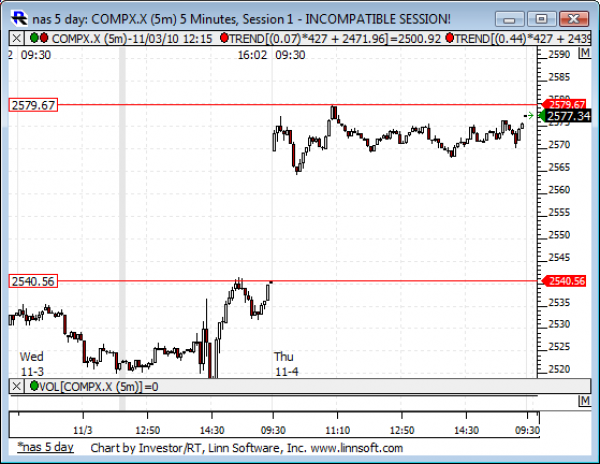Close the VOL pane with its X button

pyautogui.click(x=16, y=386)
